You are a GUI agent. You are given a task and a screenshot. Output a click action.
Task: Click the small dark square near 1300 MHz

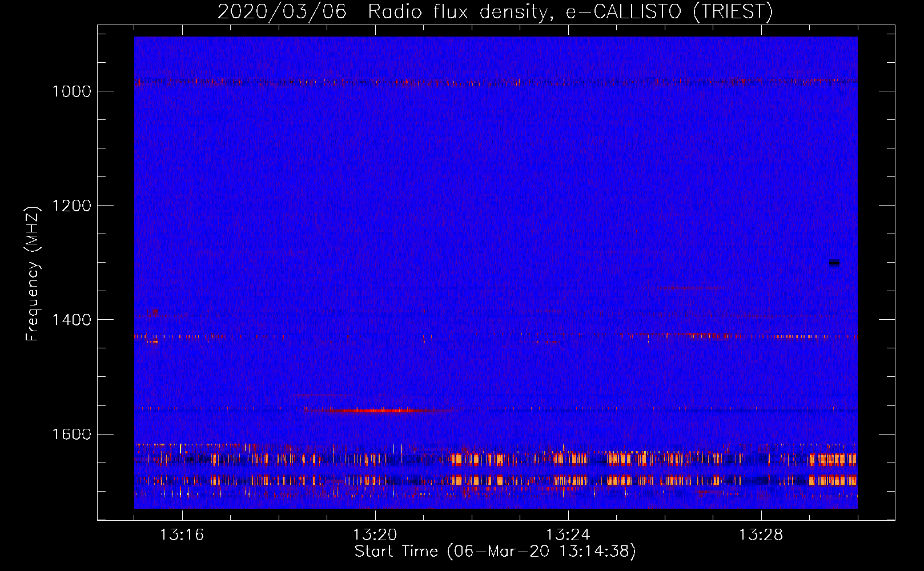pos(834,263)
